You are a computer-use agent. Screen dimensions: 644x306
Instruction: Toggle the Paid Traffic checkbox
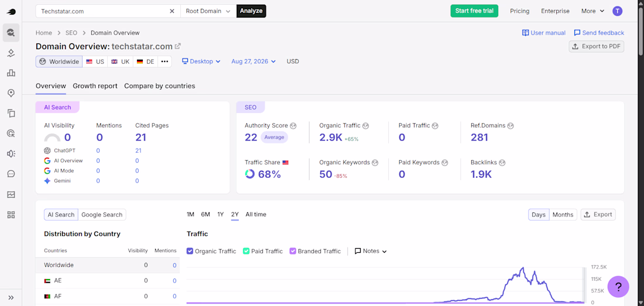pos(246,250)
